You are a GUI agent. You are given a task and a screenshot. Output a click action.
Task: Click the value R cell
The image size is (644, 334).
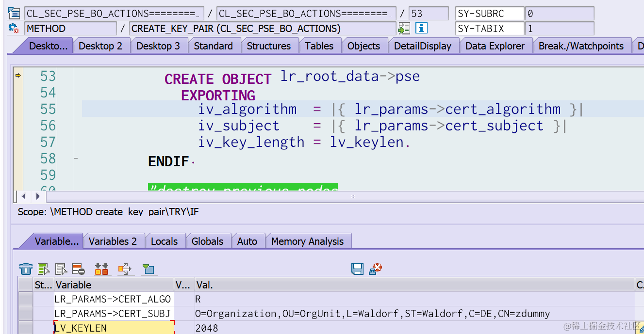415,299
